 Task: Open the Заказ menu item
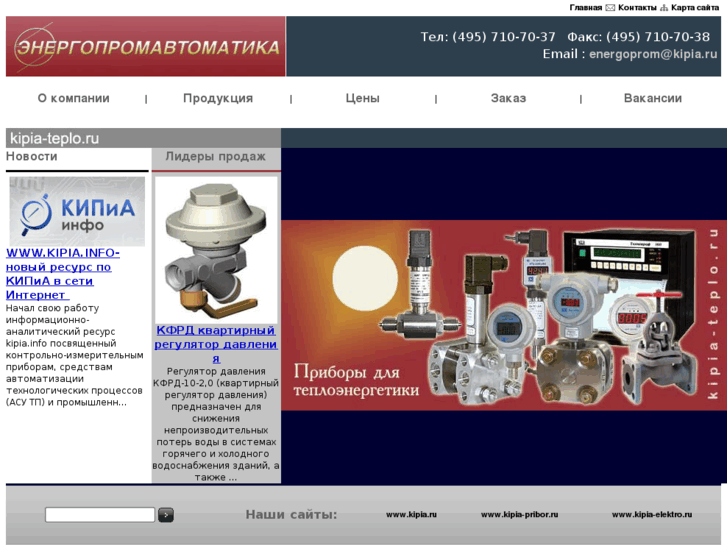coord(509,98)
